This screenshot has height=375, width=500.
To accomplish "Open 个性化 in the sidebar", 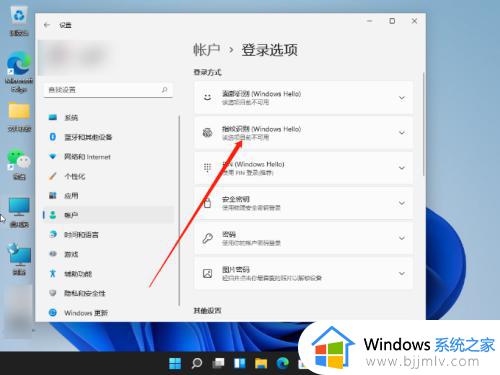I will (x=108, y=176).
